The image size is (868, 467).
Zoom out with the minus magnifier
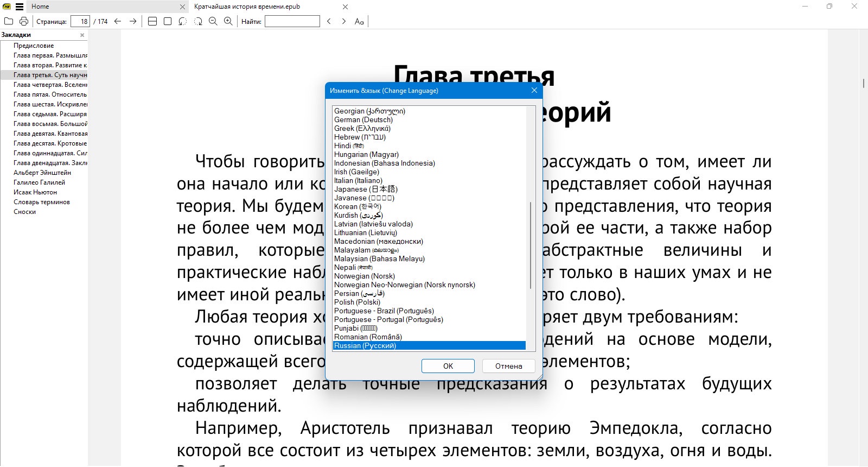(x=213, y=21)
